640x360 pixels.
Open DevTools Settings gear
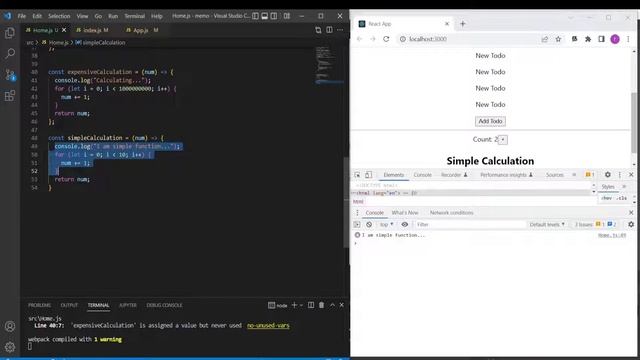click(608, 175)
